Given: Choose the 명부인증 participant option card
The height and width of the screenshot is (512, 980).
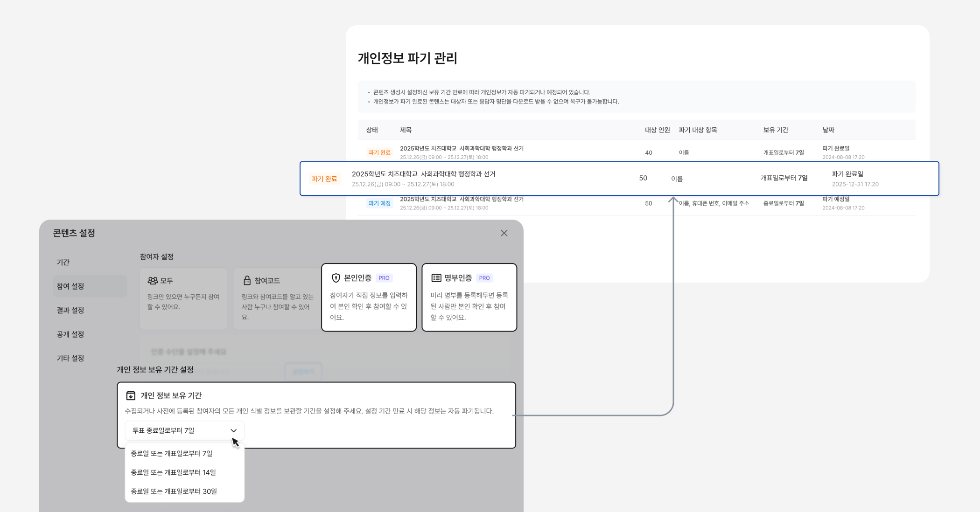Looking at the screenshot, I should [x=469, y=298].
